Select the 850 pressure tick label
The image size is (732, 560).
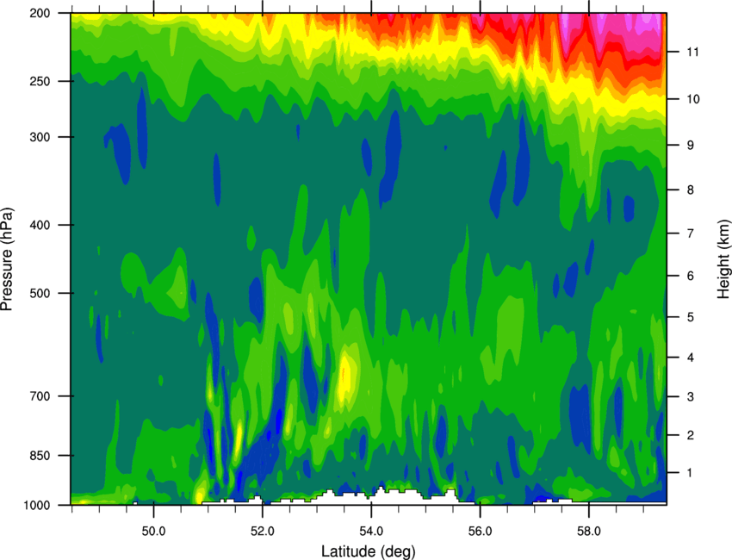pyautogui.click(x=40, y=456)
